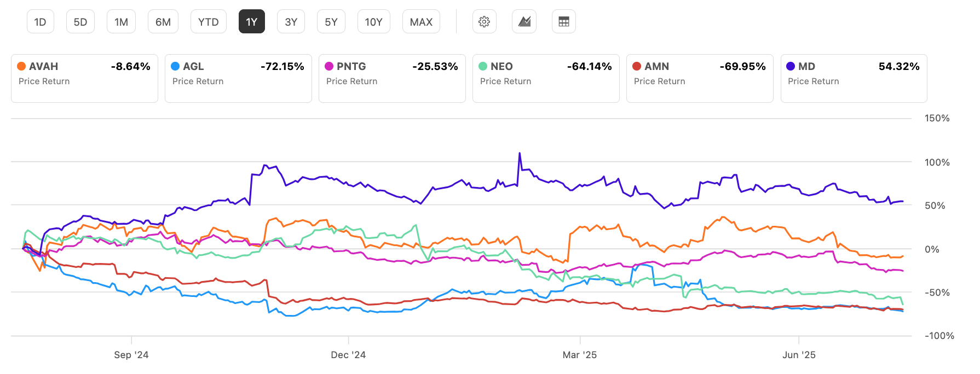The image size is (980, 374).
Task: Select the 5Y range
Action: click(331, 21)
